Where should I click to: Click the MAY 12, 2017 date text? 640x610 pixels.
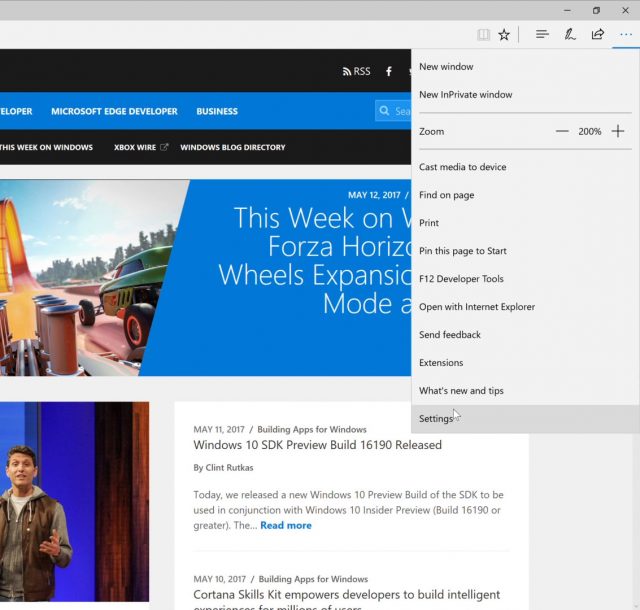pyautogui.click(x=374, y=195)
